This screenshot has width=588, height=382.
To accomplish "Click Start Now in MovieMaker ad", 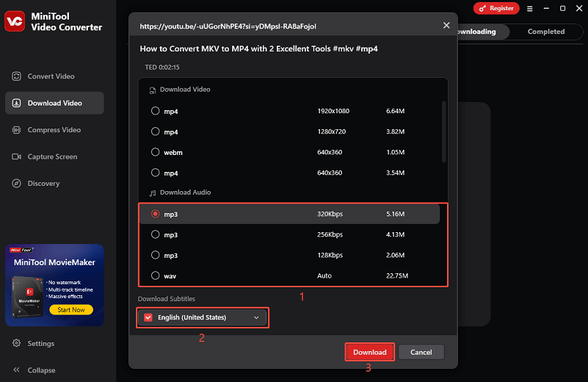I will pos(71,309).
